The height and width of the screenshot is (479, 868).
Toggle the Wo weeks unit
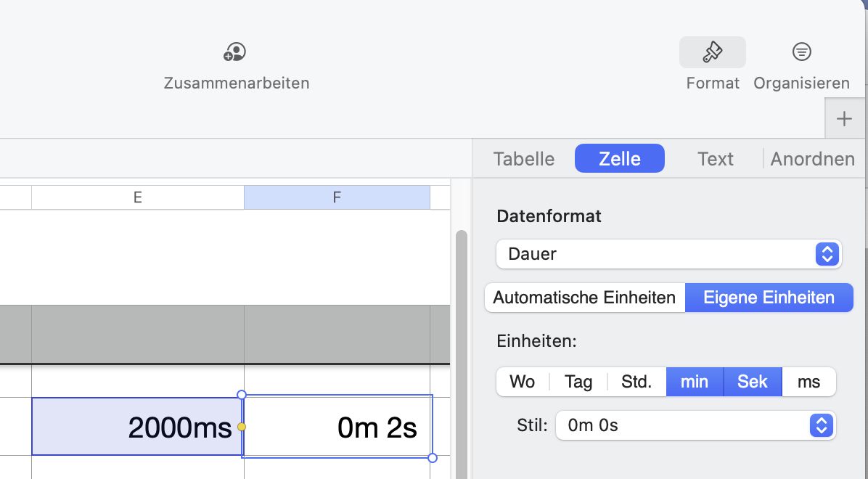coord(523,382)
